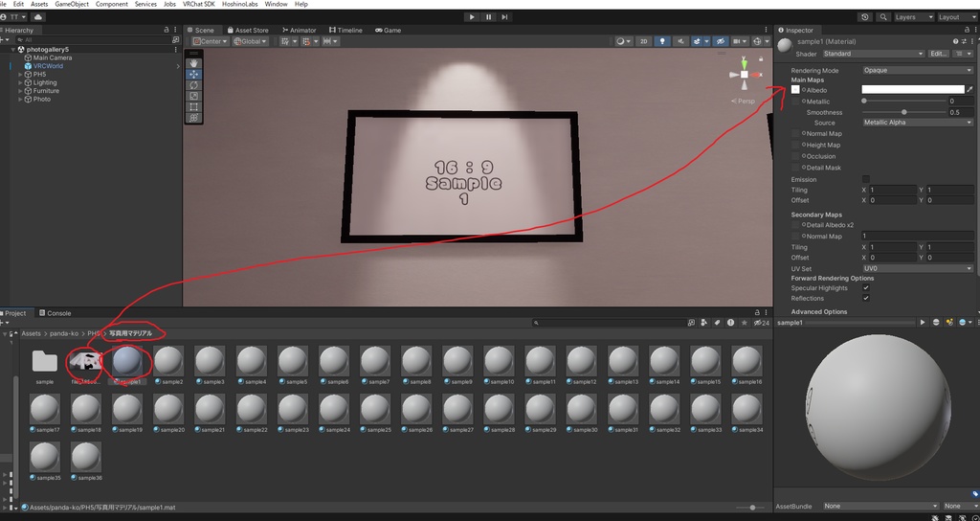Select the sample20 material thumbnail
The image size is (980, 521).
[x=168, y=409]
